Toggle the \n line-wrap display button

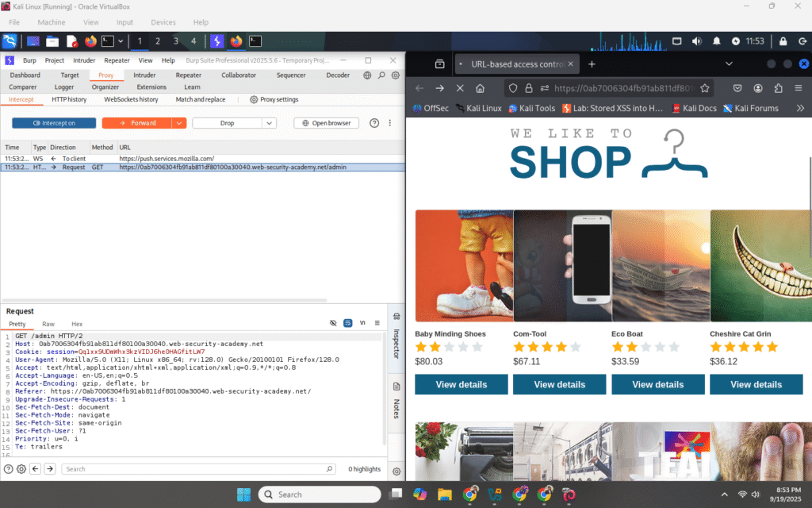click(362, 324)
